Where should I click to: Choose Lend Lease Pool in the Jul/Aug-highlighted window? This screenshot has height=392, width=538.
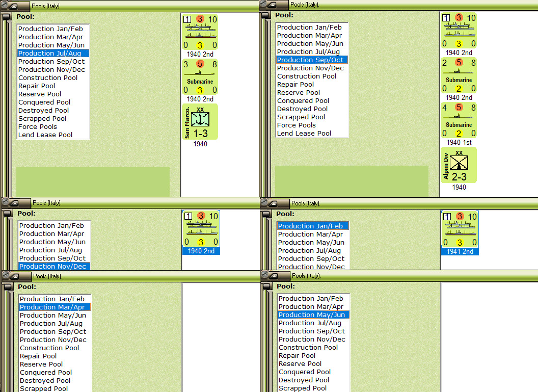[x=53, y=135]
